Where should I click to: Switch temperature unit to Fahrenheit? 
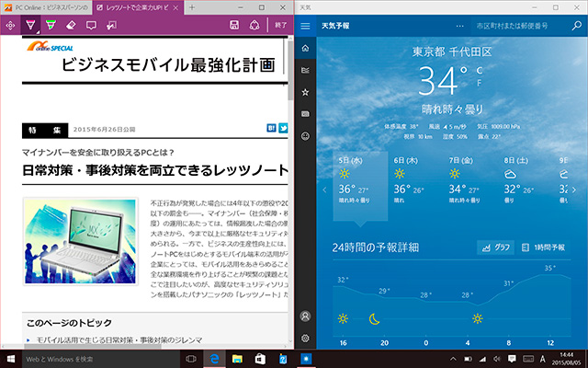coord(480,83)
